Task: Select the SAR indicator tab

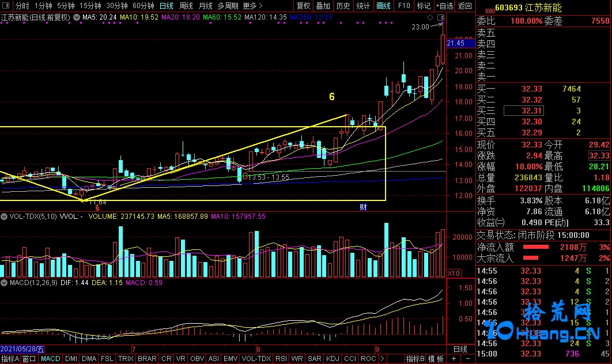Action: 314,359
